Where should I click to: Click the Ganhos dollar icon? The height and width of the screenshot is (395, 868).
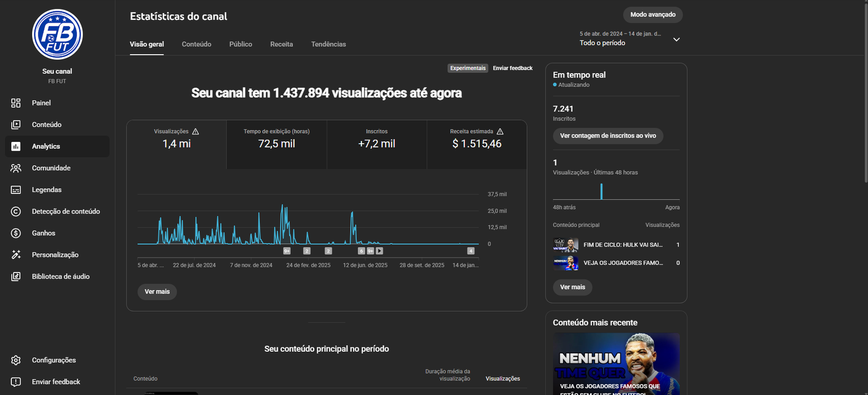tap(16, 233)
